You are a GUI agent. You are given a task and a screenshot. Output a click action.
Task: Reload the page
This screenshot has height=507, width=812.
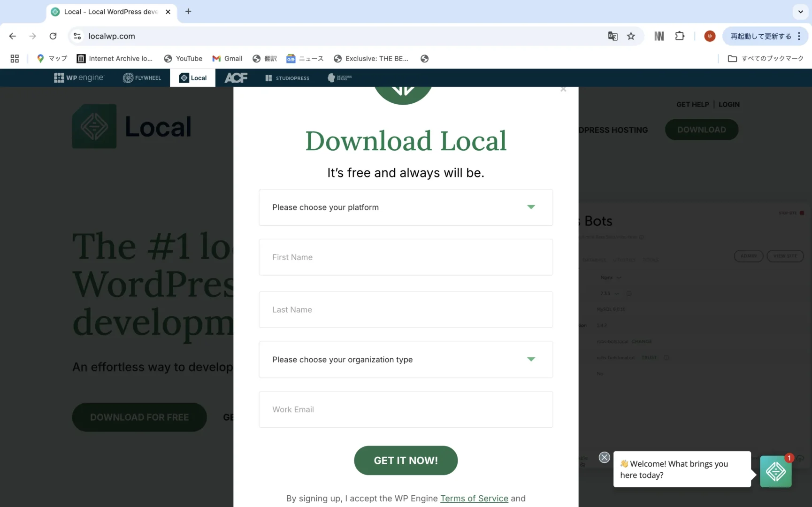(x=53, y=36)
